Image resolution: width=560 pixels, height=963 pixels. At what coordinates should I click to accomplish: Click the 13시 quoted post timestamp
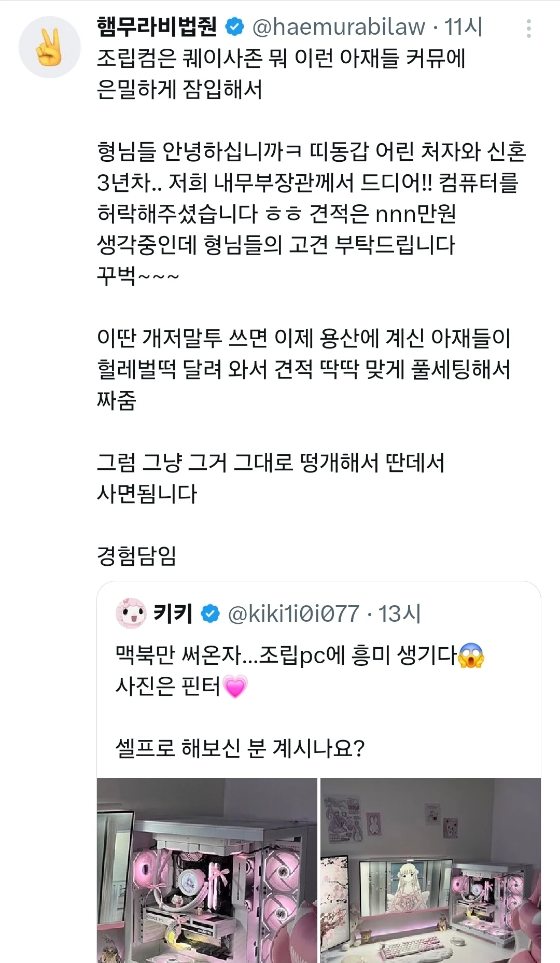pos(399,614)
